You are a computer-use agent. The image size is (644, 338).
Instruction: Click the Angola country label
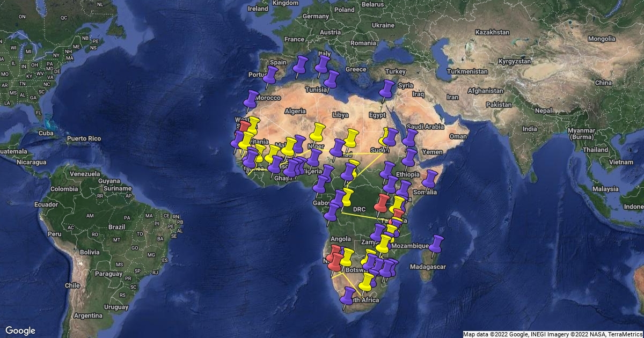[342, 239]
